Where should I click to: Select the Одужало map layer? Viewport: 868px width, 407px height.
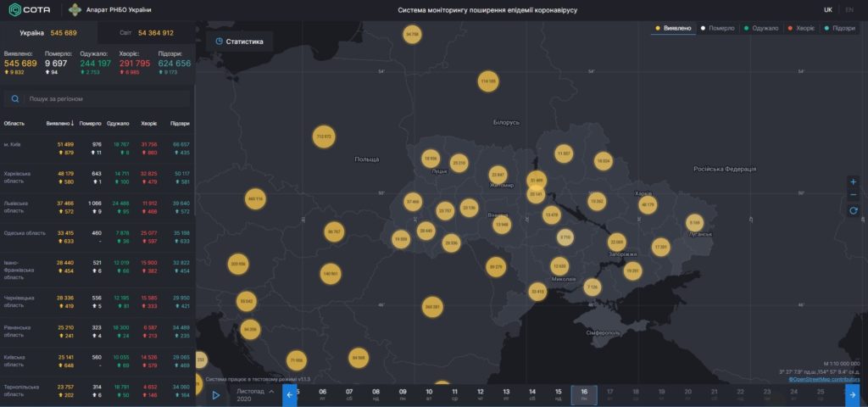pos(760,28)
